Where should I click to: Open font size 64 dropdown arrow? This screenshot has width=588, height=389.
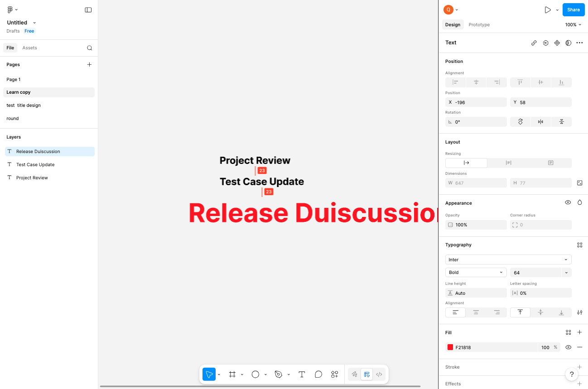point(566,273)
